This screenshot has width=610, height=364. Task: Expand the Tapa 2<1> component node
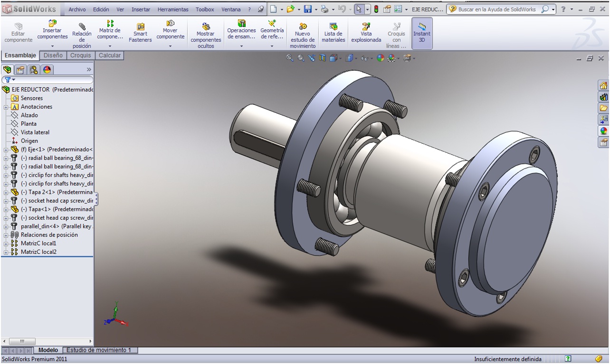click(x=6, y=192)
